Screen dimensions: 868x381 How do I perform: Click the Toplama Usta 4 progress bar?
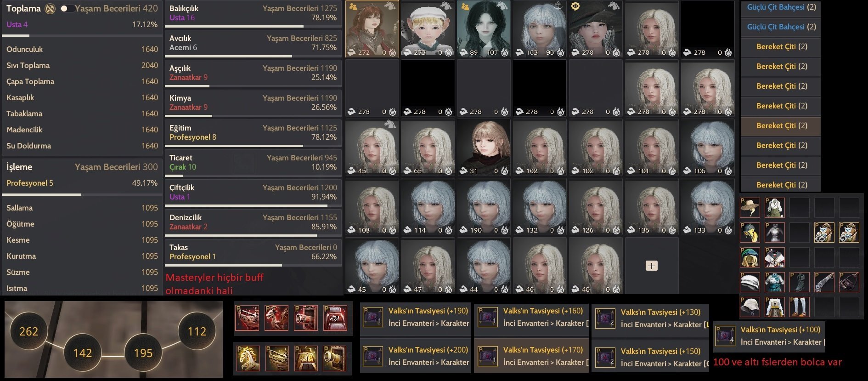click(82, 35)
